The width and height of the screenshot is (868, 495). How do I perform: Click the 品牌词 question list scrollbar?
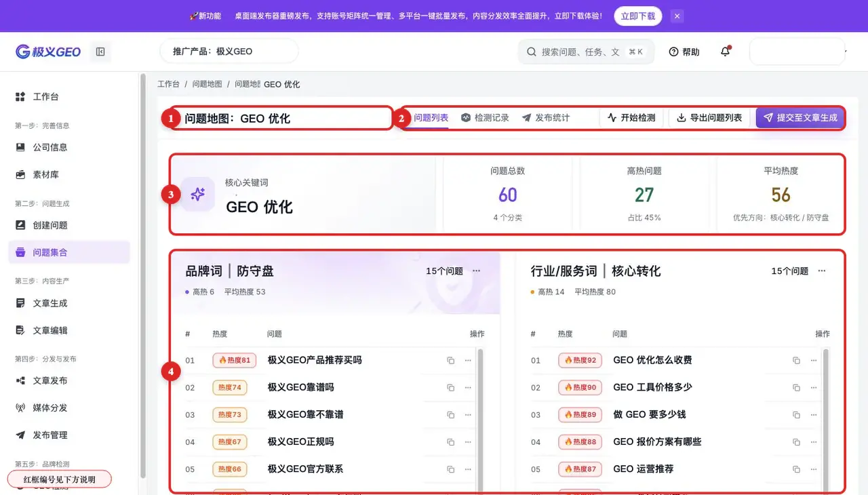pos(480,419)
